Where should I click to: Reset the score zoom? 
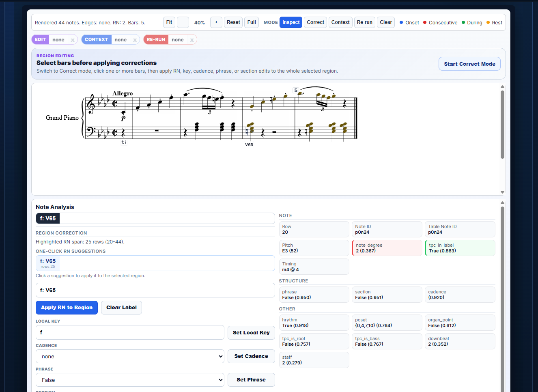click(x=233, y=22)
